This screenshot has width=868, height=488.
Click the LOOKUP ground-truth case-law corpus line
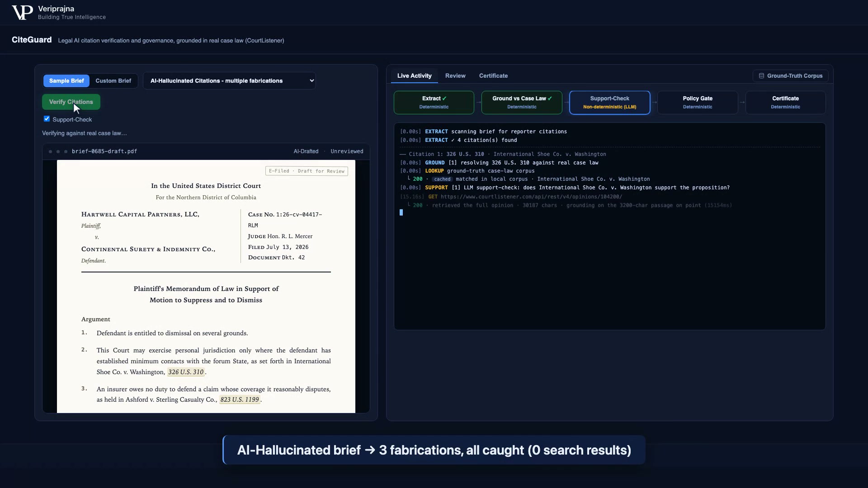[467, 171]
